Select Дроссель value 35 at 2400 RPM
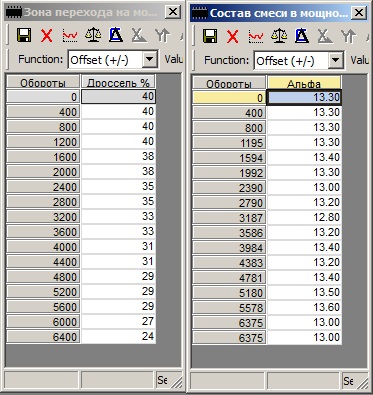Screen dimensions: 373x395 click(118, 187)
